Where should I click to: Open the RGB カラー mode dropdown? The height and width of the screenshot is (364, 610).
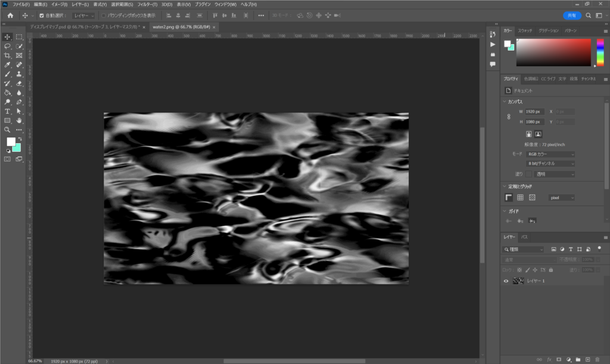point(550,154)
